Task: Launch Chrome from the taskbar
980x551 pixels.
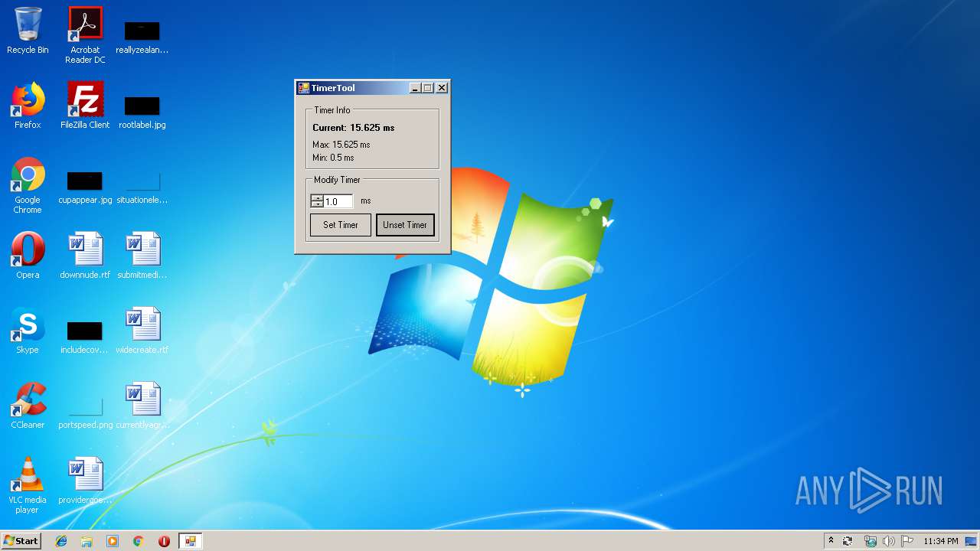Action: pos(139,541)
